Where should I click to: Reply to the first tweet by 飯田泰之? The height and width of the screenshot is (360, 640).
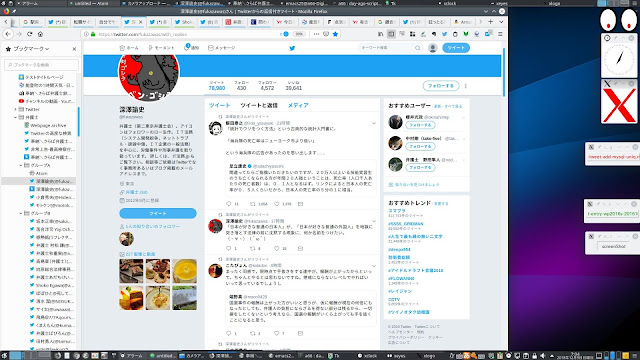click(229, 204)
